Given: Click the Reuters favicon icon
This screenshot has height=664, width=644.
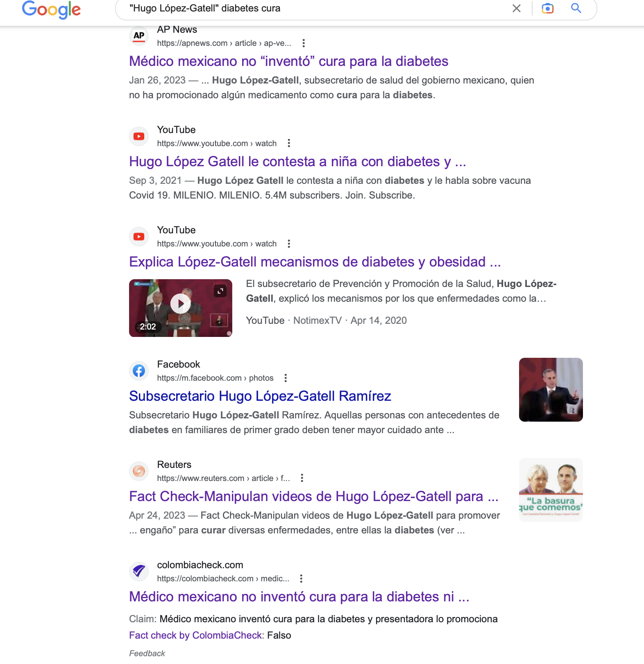Looking at the screenshot, I should (139, 471).
